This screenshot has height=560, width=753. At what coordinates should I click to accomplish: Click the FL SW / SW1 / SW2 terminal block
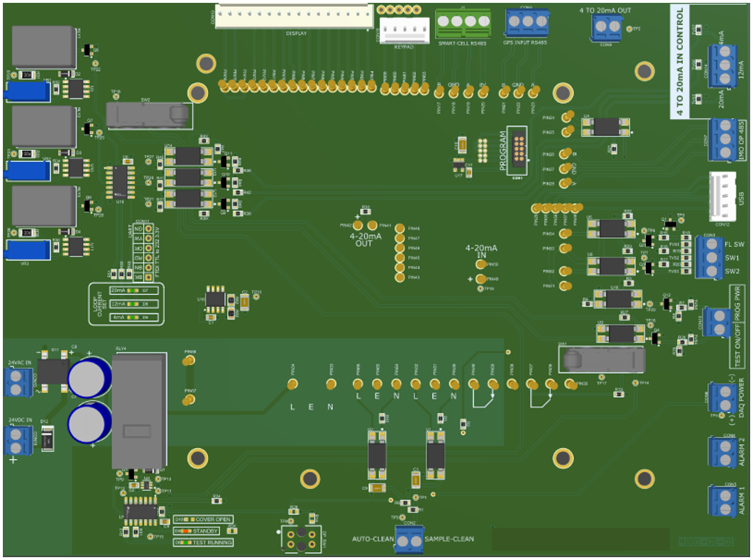pyautogui.click(x=709, y=257)
